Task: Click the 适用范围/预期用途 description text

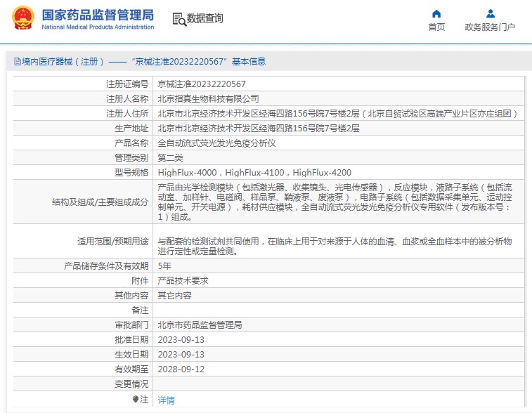Action: (x=335, y=246)
